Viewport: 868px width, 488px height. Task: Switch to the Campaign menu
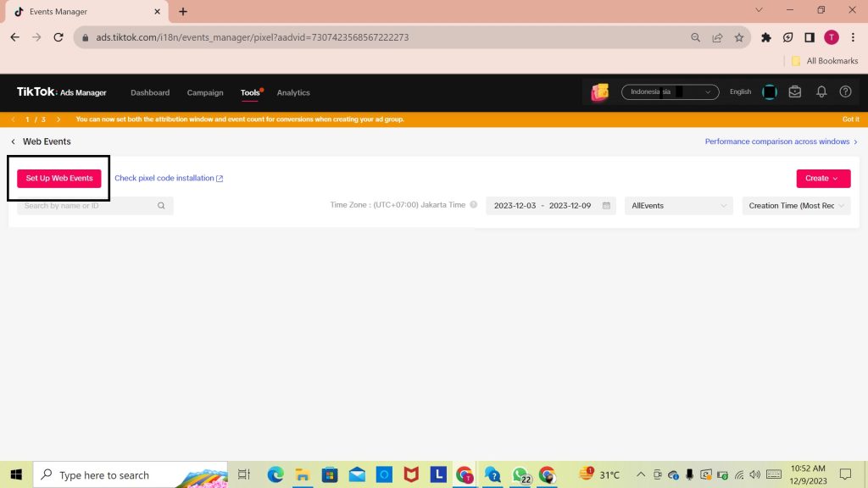click(x=205, y=92)
